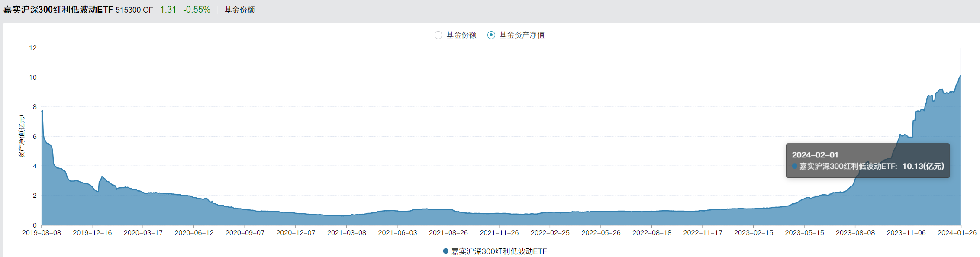Select the 2021-03-08 date on x-axis

[347, 233]
